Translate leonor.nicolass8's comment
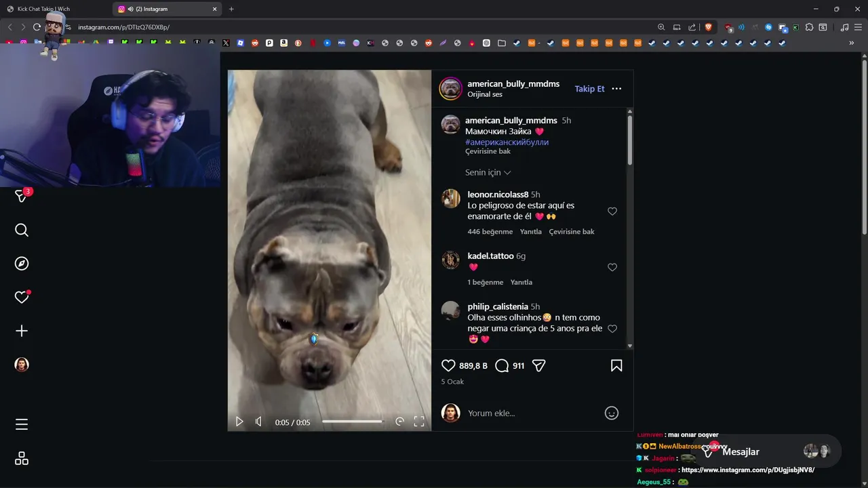The width and height of the screenshot is (868, 488). (x=571, y=232)
